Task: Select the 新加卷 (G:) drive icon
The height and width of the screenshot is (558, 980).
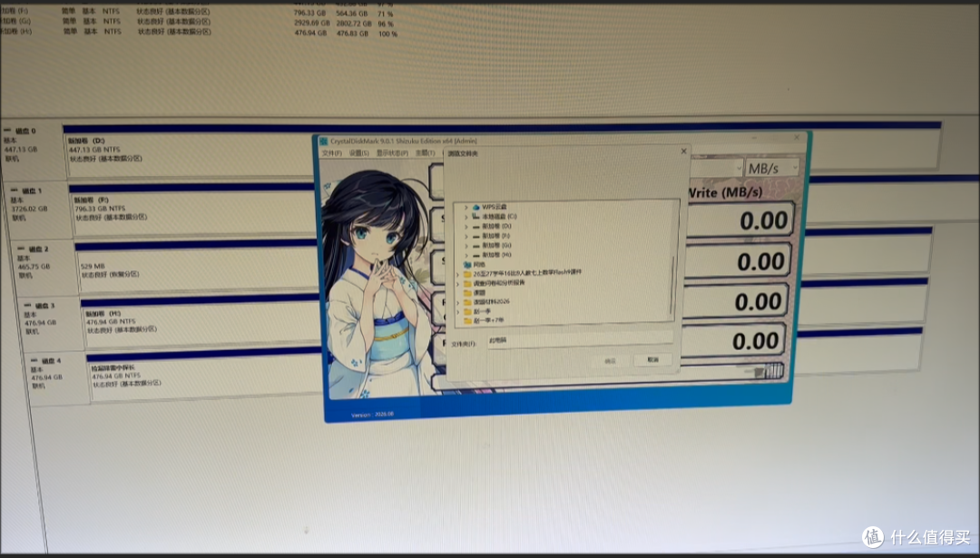Action: coord(476,246)
